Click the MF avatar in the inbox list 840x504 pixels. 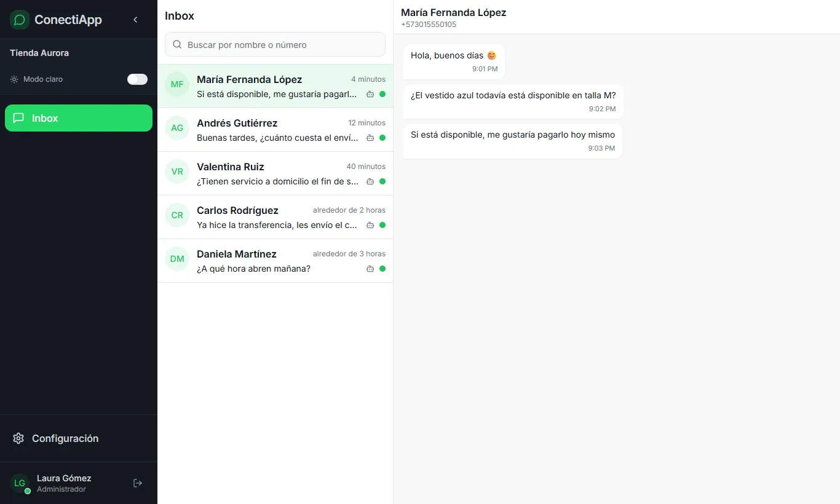(177, 84)
